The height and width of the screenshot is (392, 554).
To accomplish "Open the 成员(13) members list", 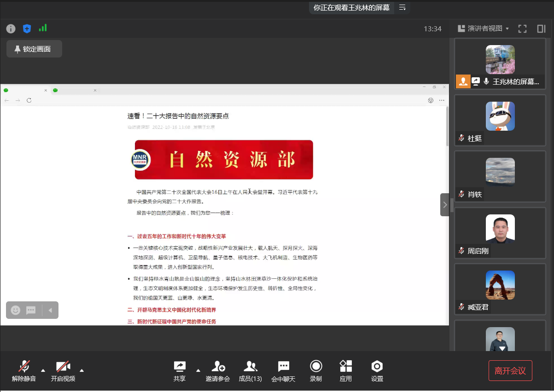I will pyautogui.click(x=250, y=371).
